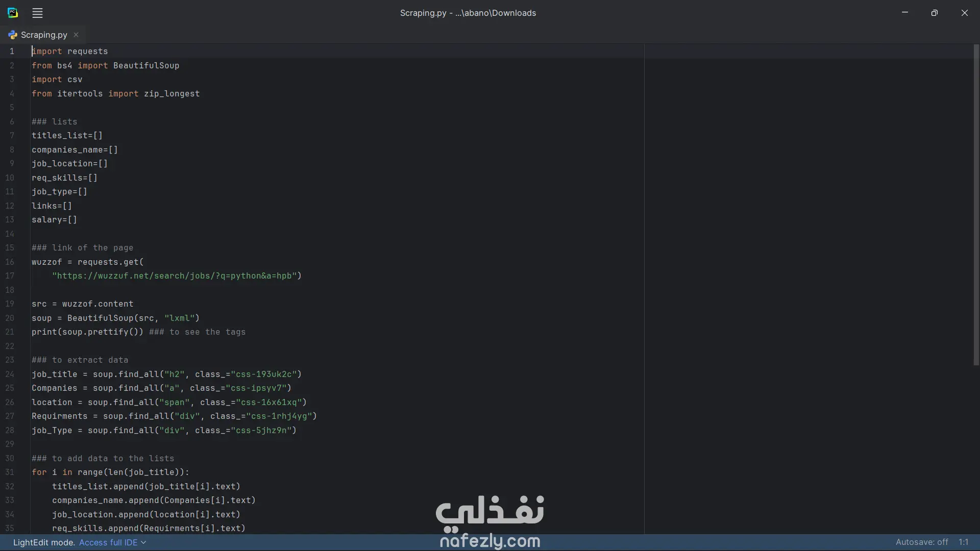Image resolution: width=980 pixels, height=551 pixels.
Task: Click 'BeautifulSoup' on line 2
Action: click(146, 65)
